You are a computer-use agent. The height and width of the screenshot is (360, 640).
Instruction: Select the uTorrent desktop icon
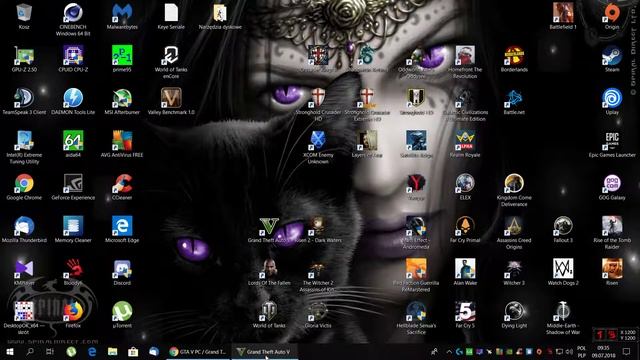click(122, 315)
